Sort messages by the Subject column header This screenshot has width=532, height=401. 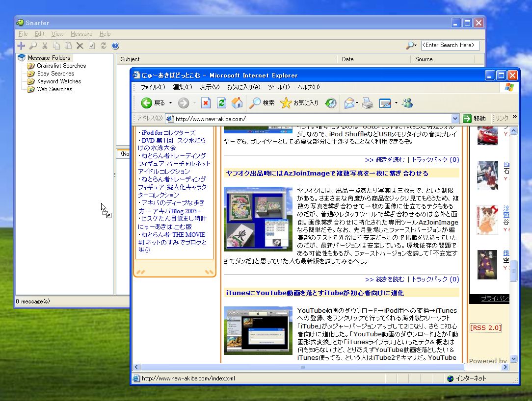coord(227,59)
